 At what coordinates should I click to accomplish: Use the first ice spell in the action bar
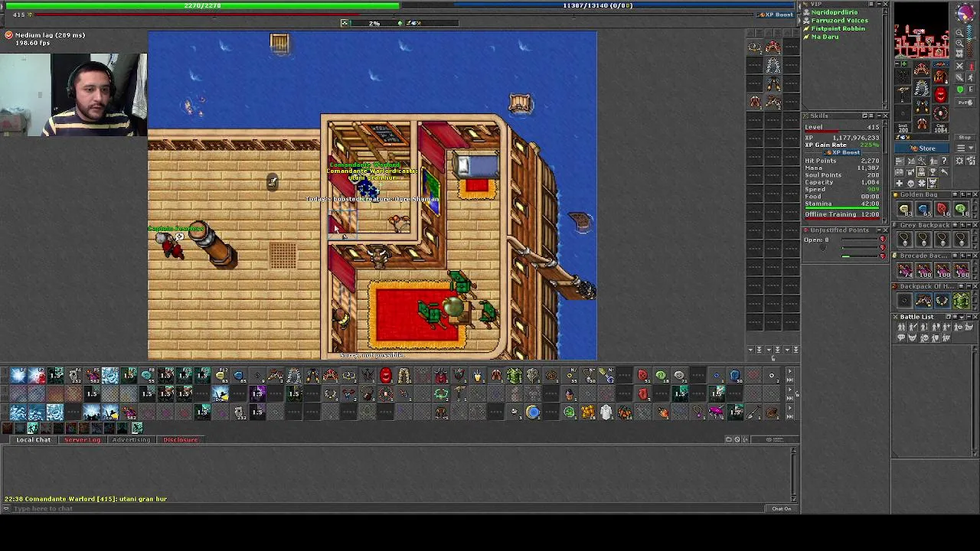(18, 375)
